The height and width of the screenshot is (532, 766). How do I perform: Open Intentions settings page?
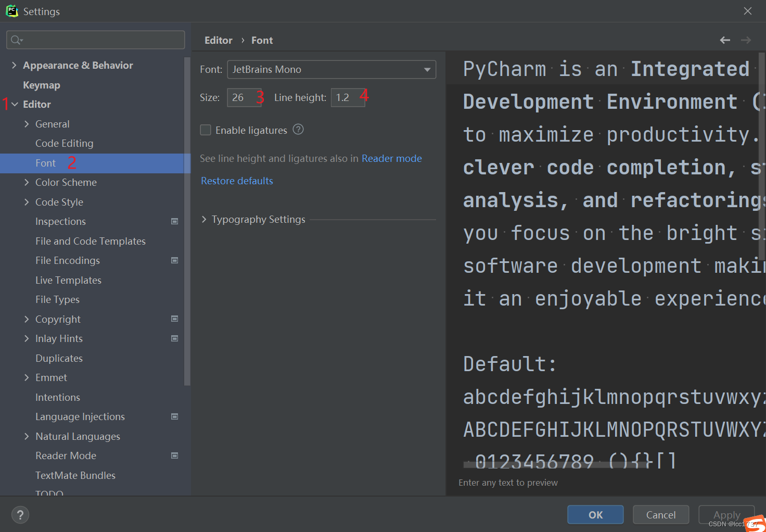point(58,397)
